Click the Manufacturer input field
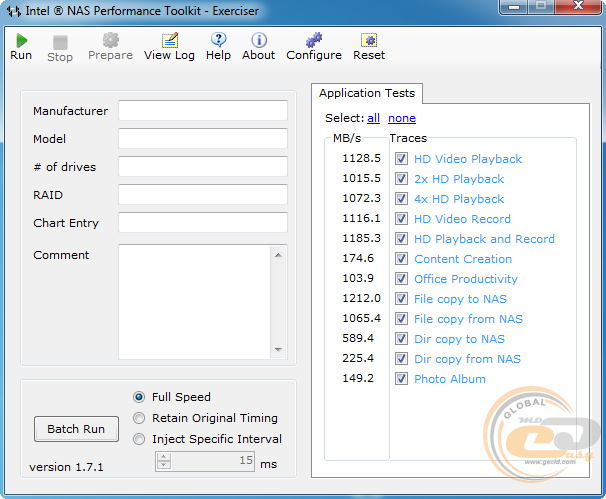 click(203, 111)
